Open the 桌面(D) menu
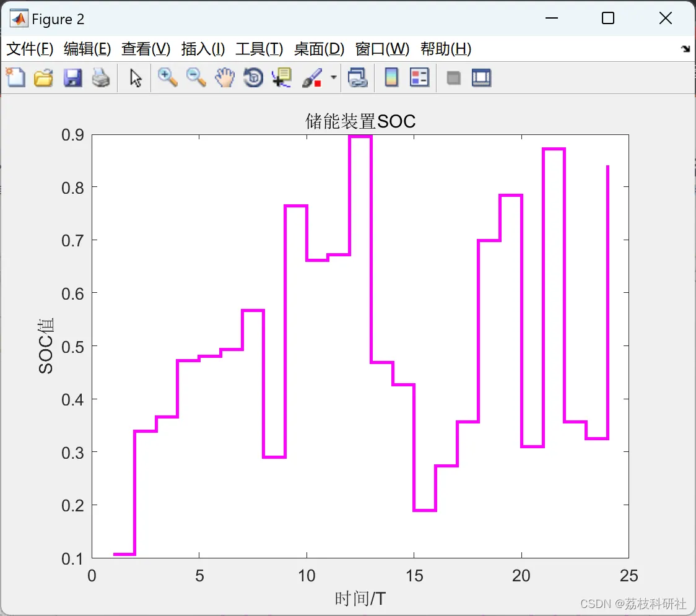 tap(319, 49)
